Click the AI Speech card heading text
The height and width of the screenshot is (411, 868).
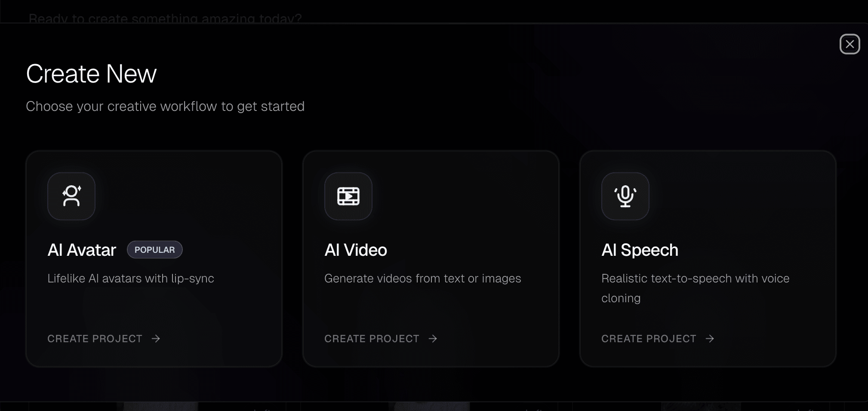click(x=639, y=249)
